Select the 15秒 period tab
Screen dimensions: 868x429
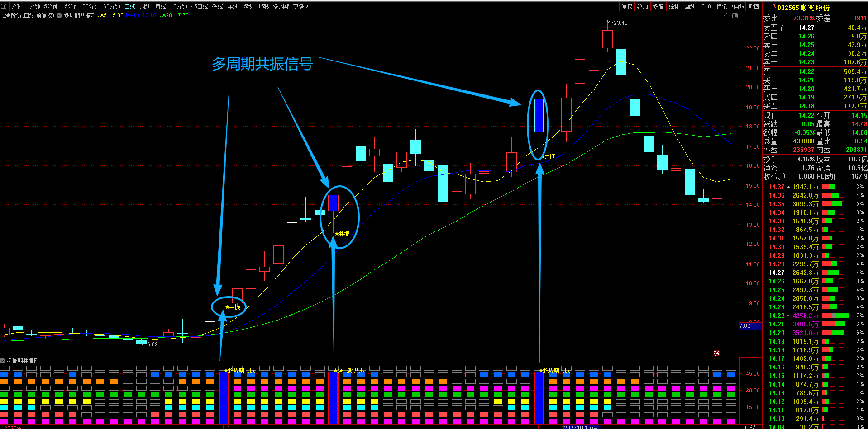click(x=263, y=6)
